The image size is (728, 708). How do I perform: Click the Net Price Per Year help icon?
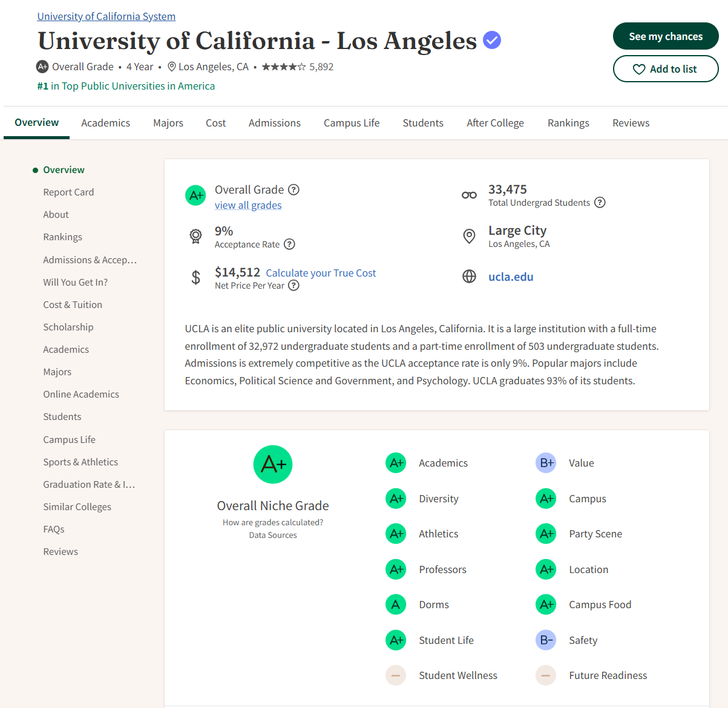pyautogui.click(x=293, y=286)
